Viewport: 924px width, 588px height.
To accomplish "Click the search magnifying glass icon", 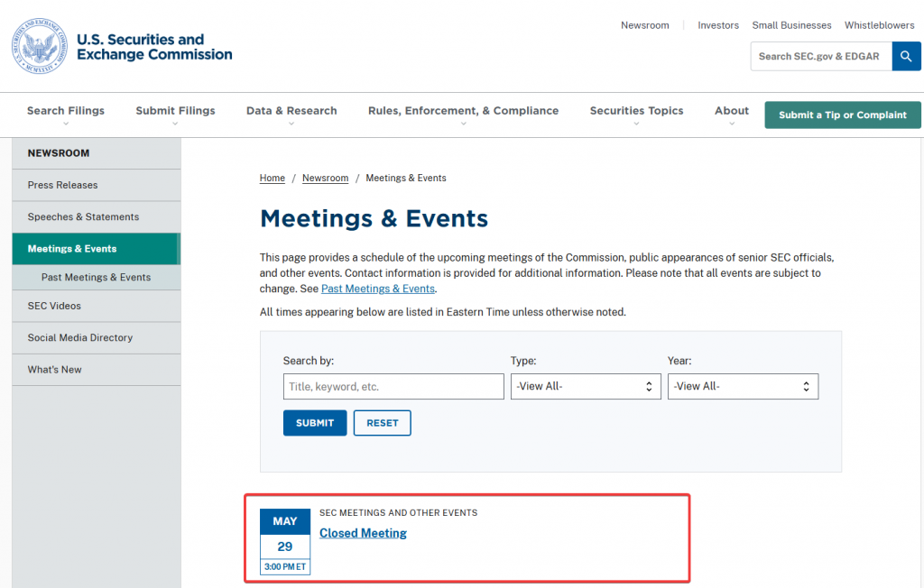I will click(906, 56).
